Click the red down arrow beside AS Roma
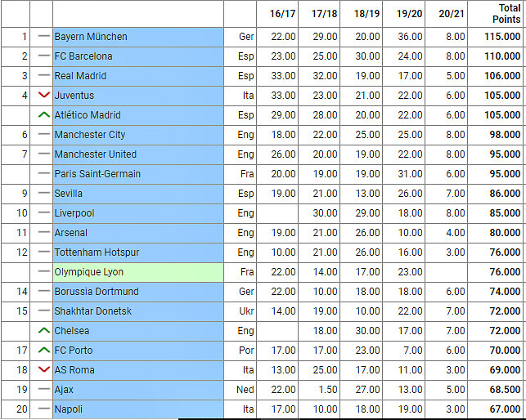This screenshot has height=420, width=526. click(44, 369)
